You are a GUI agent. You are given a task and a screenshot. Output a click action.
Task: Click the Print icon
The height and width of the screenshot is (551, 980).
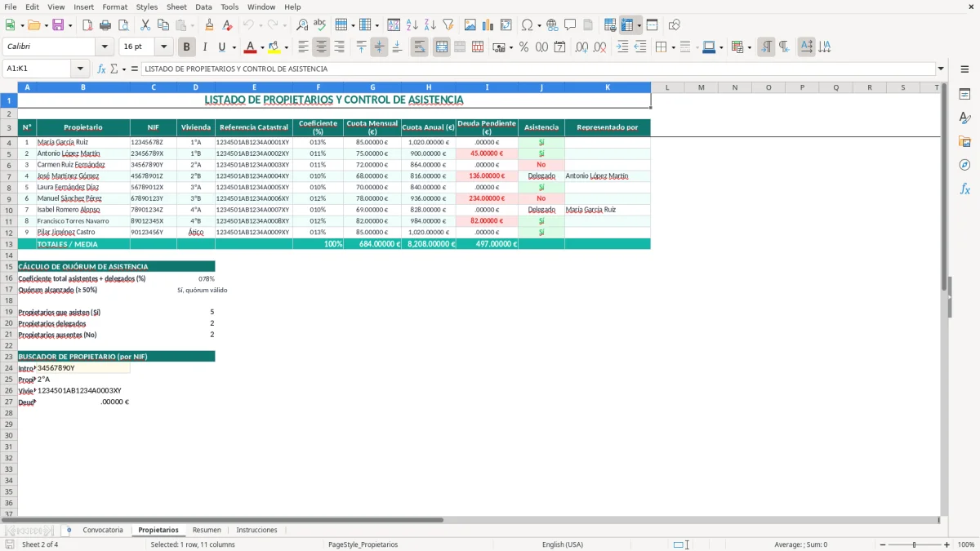point(105,25)
